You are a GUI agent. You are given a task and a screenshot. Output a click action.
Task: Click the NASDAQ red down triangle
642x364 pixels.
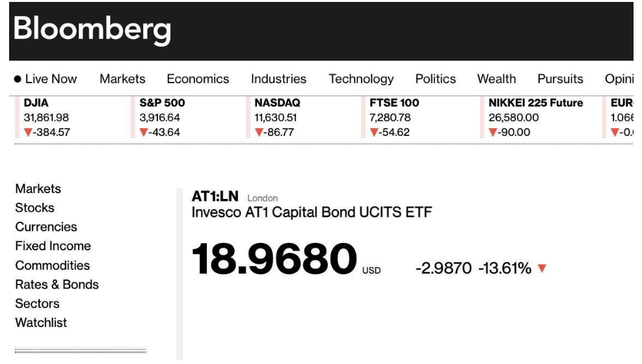(259, 133)
